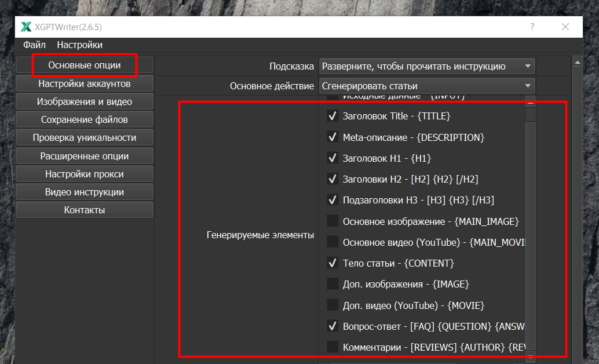
Task: Open the Файл menu
Action: point(34,45)
